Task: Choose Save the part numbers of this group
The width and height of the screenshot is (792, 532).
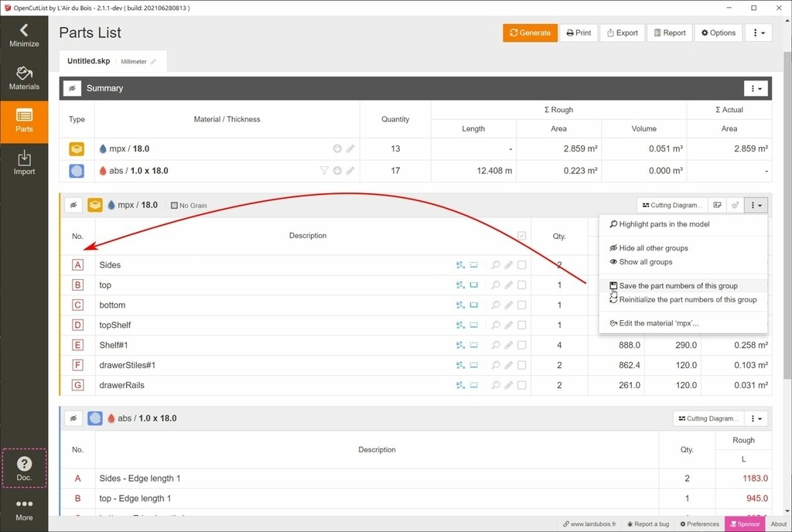Action: coord(683,285)
